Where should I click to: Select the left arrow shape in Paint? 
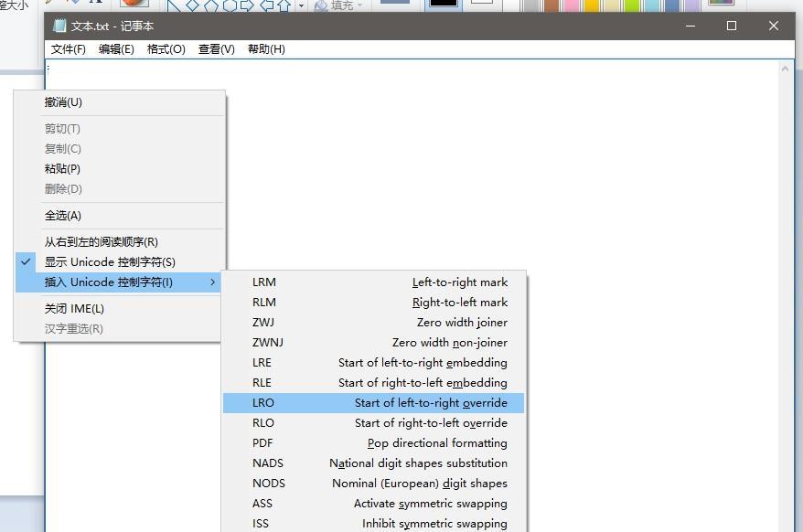click(x=266, y=5)
